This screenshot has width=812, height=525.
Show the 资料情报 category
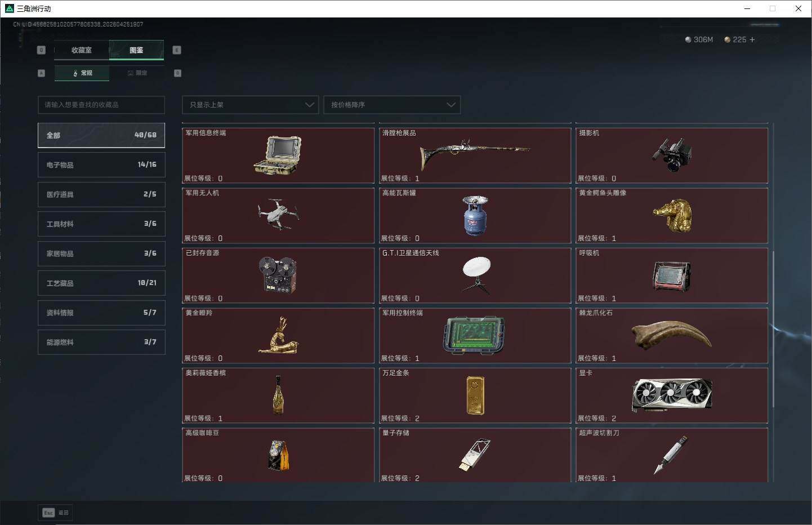(101, 313)
